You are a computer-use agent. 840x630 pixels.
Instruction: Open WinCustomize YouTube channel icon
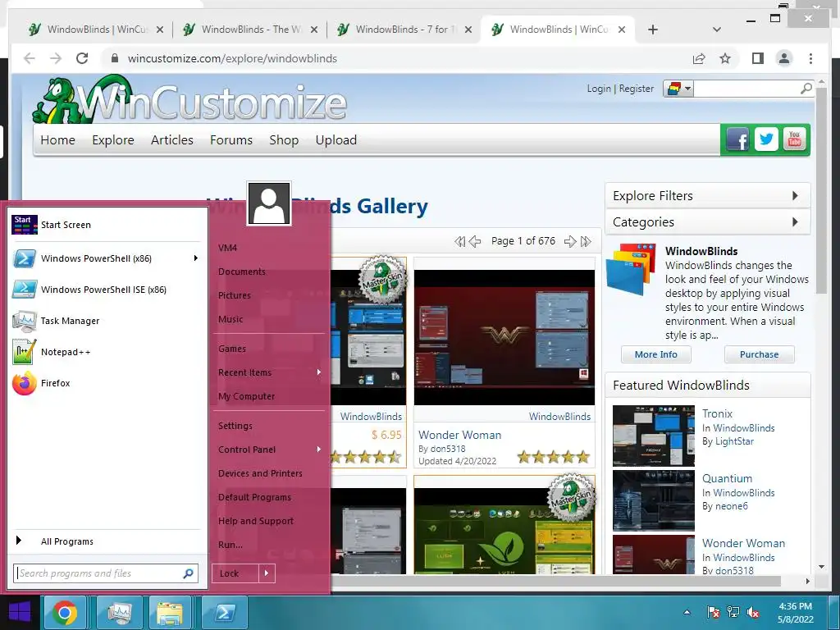pyautogui.click(x=794, y=139)
